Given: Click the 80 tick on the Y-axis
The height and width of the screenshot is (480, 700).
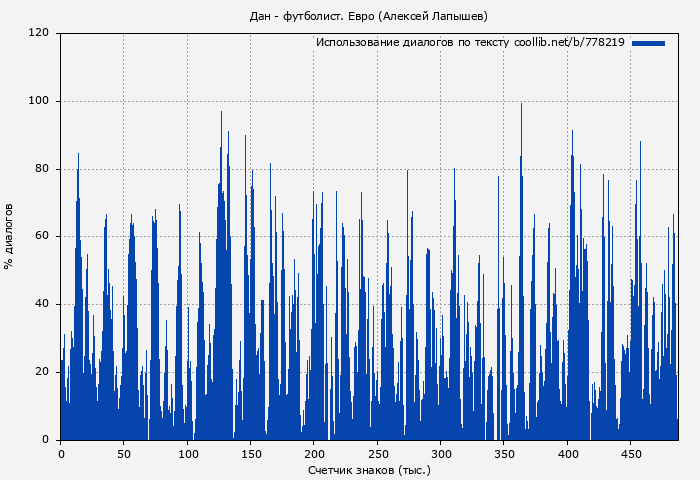Looking at the screenshot, I should [42, 169].
